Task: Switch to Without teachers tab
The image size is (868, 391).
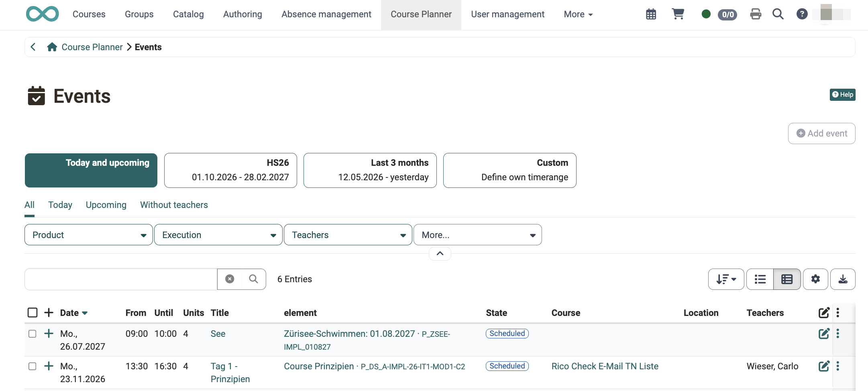Action: pyautogui.click(x=174, y=205)
